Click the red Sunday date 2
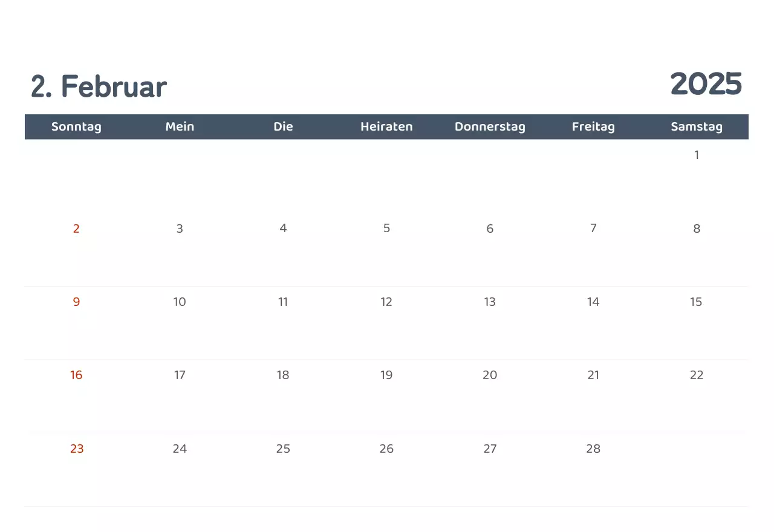 click(x=76, y=229)
